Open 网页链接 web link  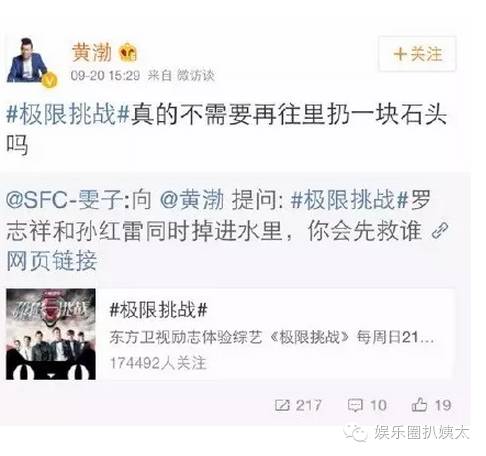tap(52, 261)
